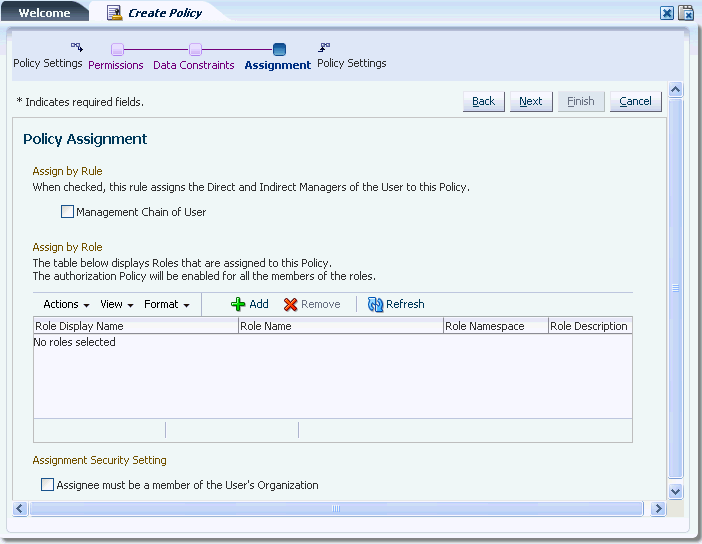Switch to the Welcome tab

(x=44, y=13)
